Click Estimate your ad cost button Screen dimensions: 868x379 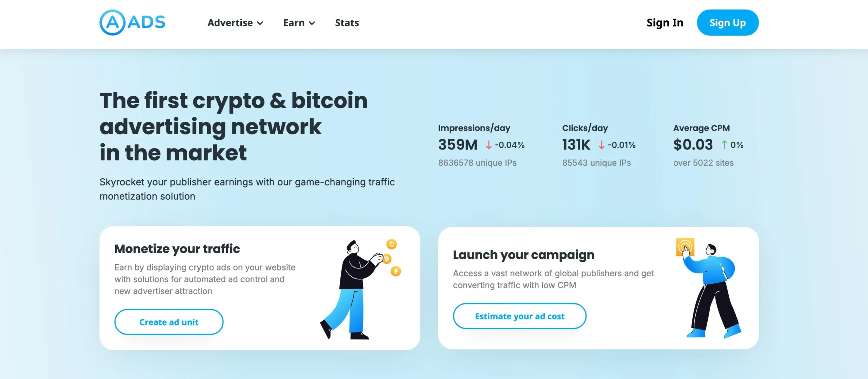point(519,316)
